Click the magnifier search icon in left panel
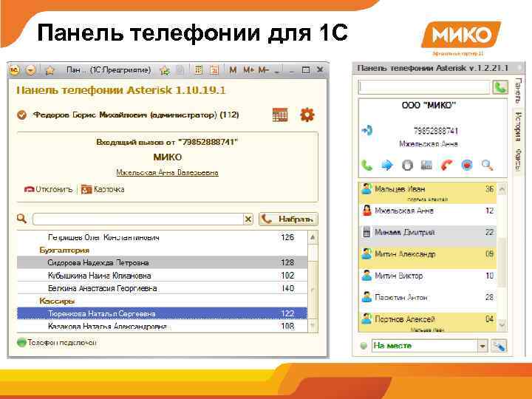 click(x=21, y=219)
